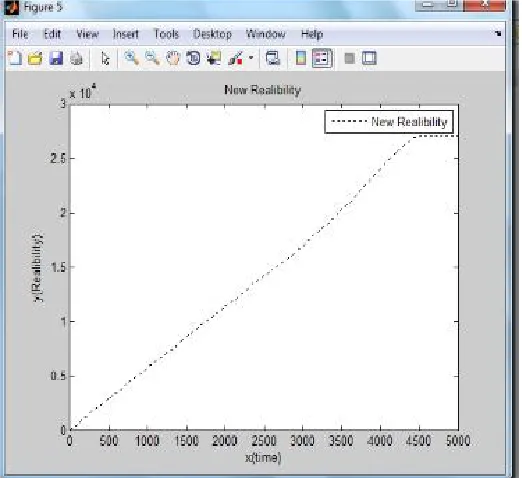
Task: Insert a colorbar using the toolbar icon
Action: coord(301,59)
